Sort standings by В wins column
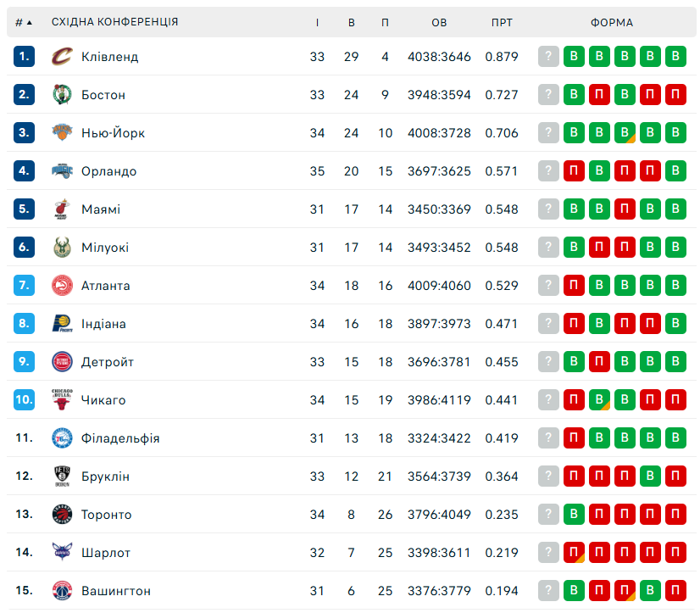Viewport: 700px width, 613px height. (x=352, y=22)
